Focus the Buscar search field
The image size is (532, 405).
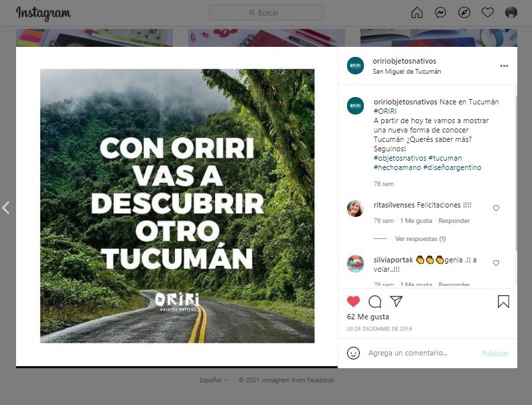[267, 13]
